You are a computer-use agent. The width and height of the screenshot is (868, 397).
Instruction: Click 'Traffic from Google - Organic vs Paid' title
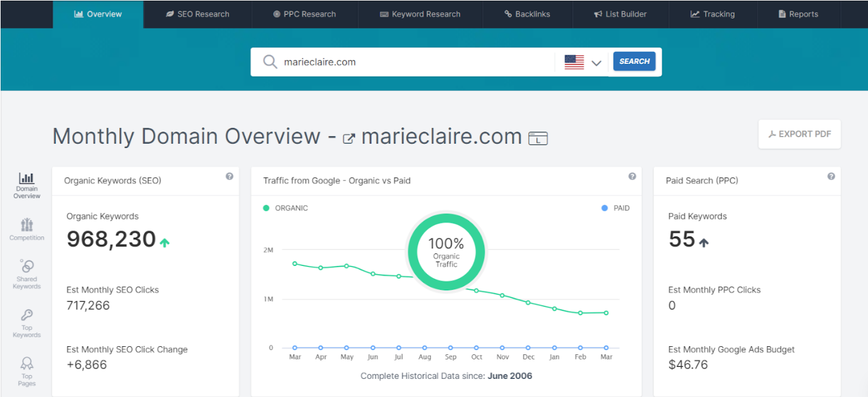337,180
